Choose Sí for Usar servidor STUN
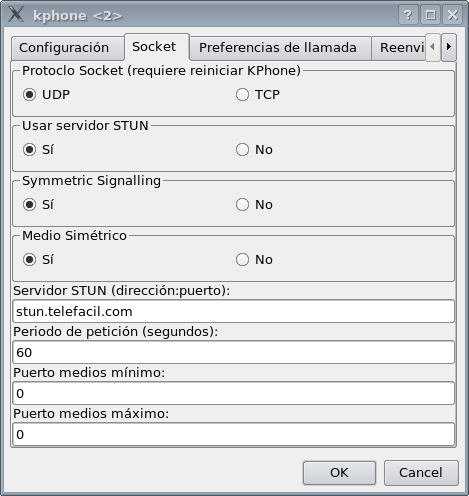 [x=38, y=150]
